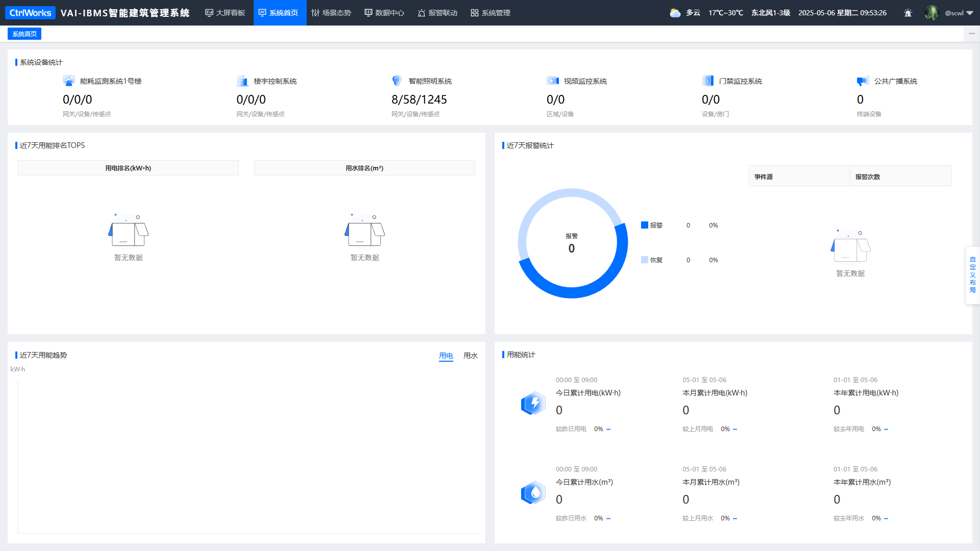Toggle the blue 报警 legend swatch
This screenshot has height=551, width=980.
(x=645, y=225)
